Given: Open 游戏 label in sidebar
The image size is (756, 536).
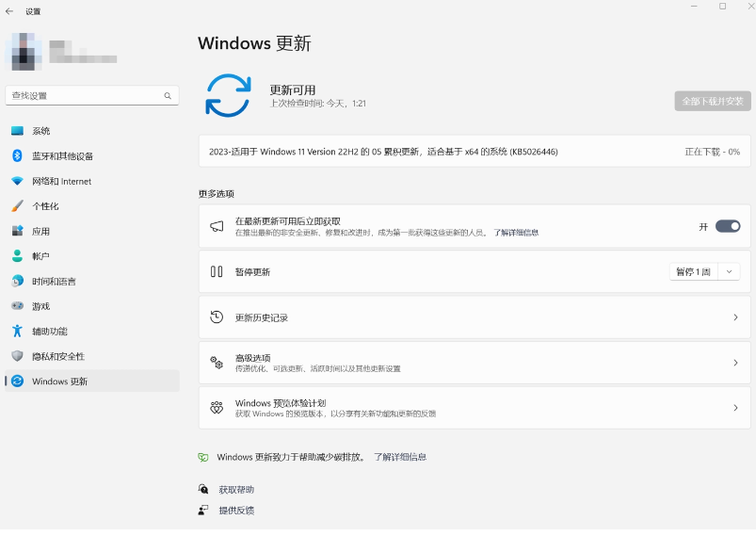Looking at the screenshot, I should point(41,306).
